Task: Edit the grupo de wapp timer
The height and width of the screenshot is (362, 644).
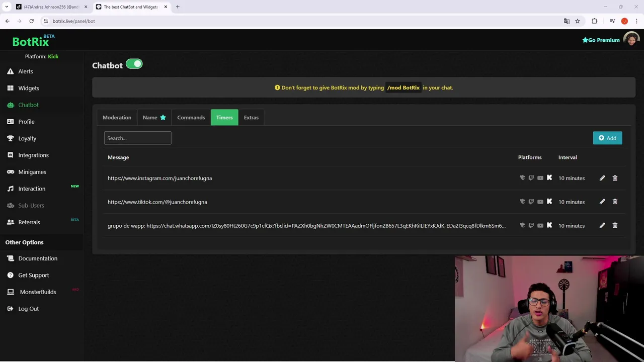Action: coord(602,225)
